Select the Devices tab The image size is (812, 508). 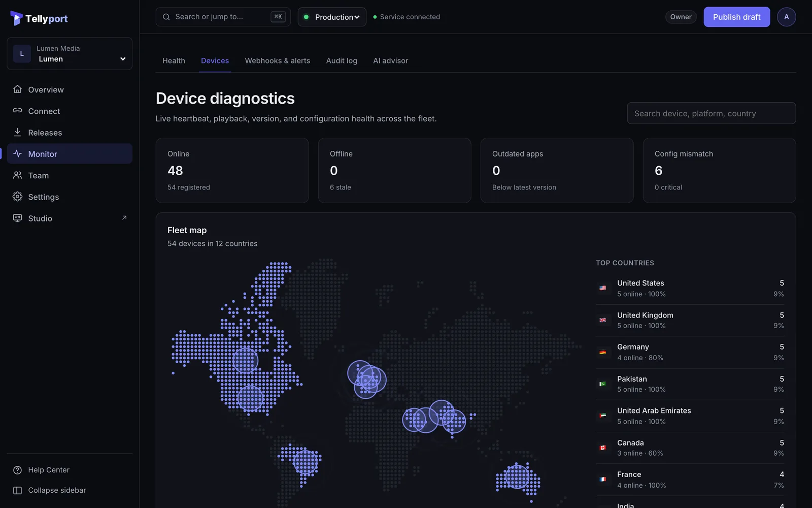click(215, 60)
